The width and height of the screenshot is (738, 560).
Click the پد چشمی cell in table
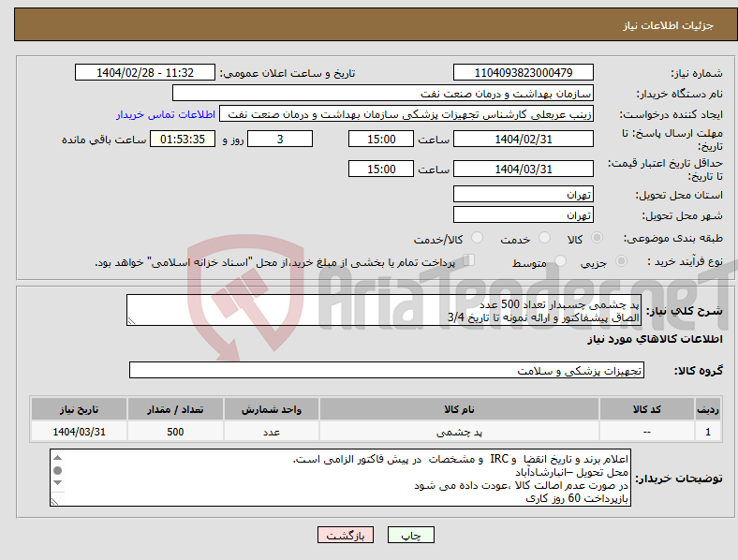coord(459,432)
